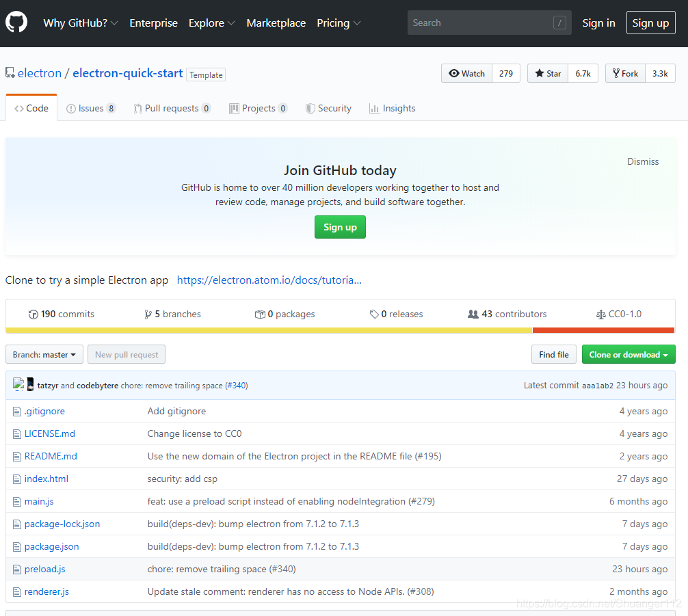This screenshot has width=688, height=616.
Task: Click the header Sign up button
Action: 650,23
